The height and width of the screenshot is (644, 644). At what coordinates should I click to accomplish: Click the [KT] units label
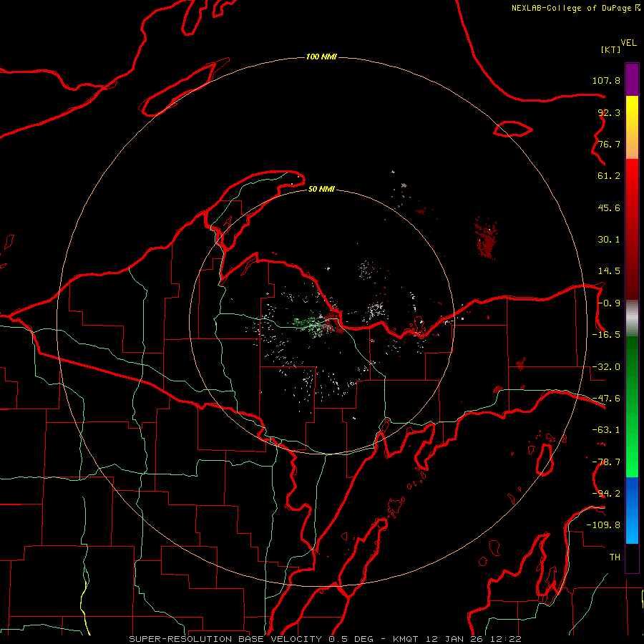click(x=611, y=49)
